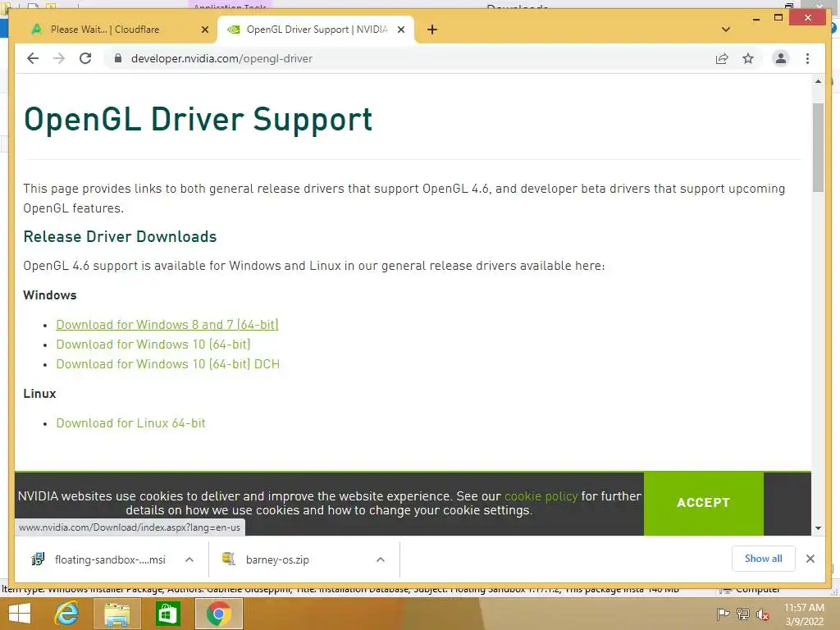Show all downloads
Screen dimensions: 840x630
pyautogui.click(x=763, y=559)
